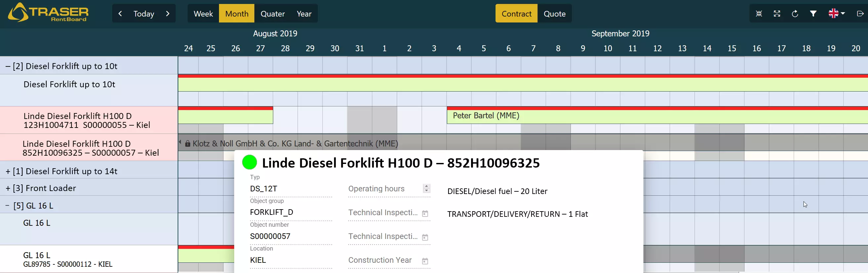Jump to Today on the timeline
The height and width of the screenshot is (273, 868).
144,14
